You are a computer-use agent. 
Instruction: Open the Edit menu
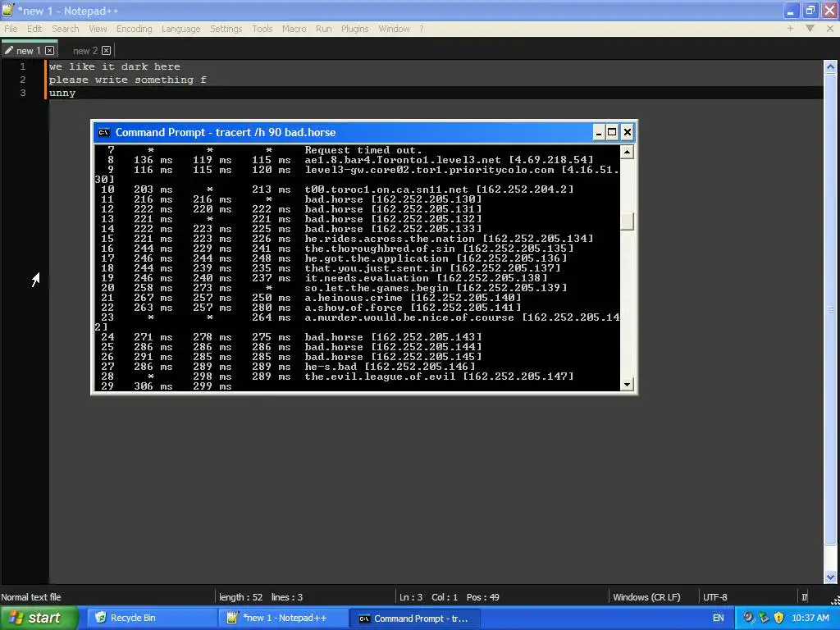click(34, 29)
